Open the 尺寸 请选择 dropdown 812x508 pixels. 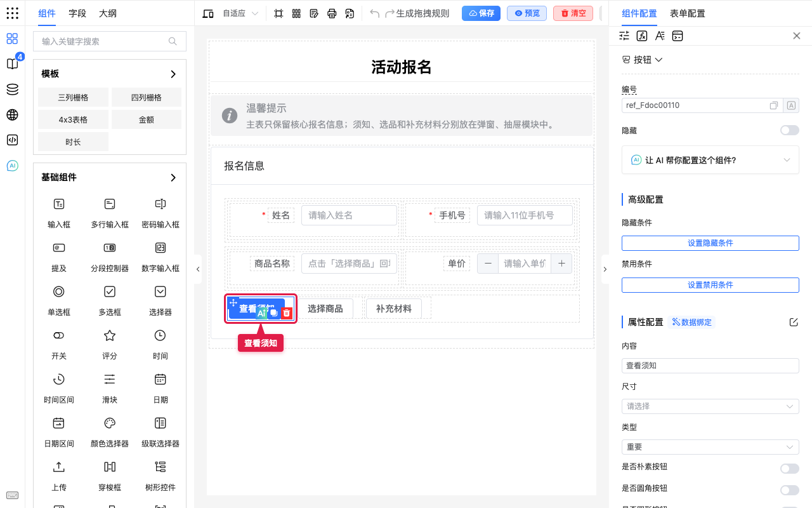(x=710, y=406)
